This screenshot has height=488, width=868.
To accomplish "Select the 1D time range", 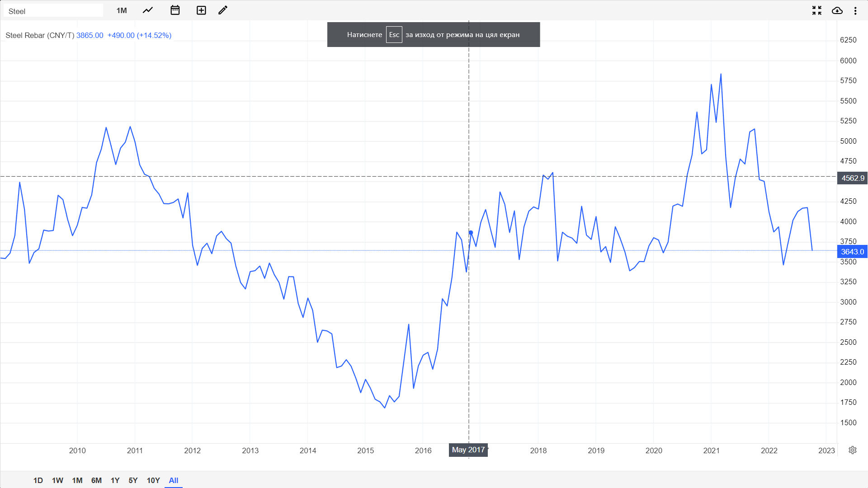I will coord(38,480).
